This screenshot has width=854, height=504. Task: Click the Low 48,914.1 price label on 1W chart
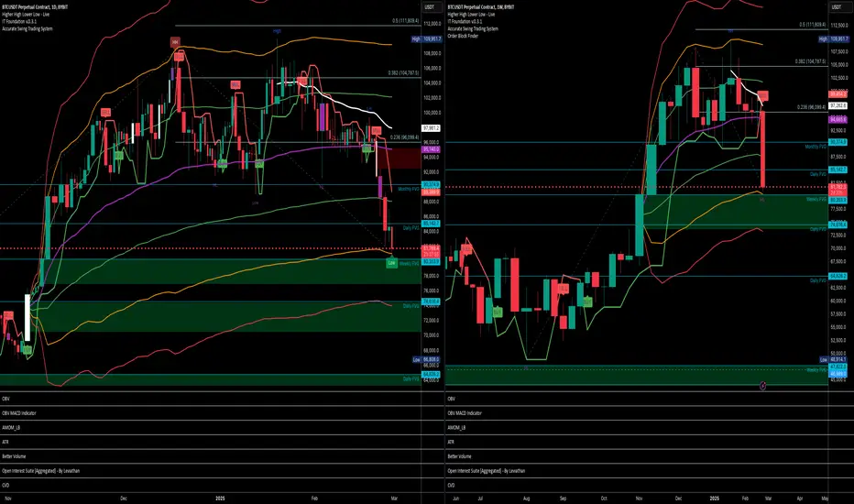pyautogui.click(x=833, y=359)
